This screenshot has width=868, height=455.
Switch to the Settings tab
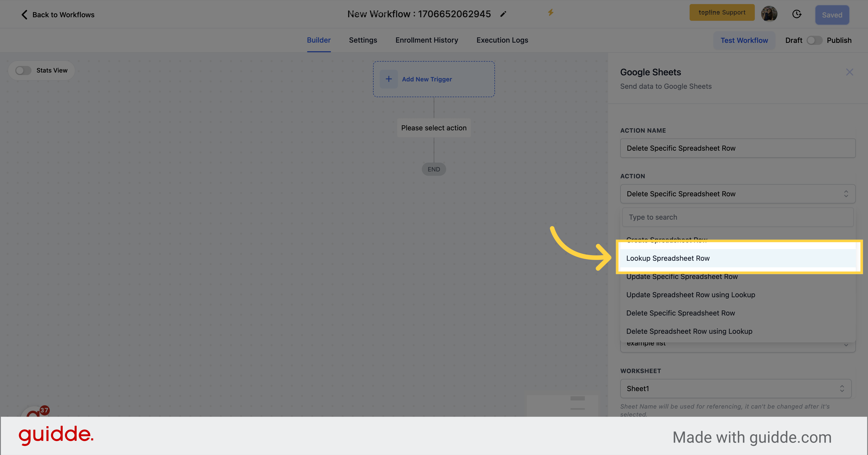[x=363, y=40]
